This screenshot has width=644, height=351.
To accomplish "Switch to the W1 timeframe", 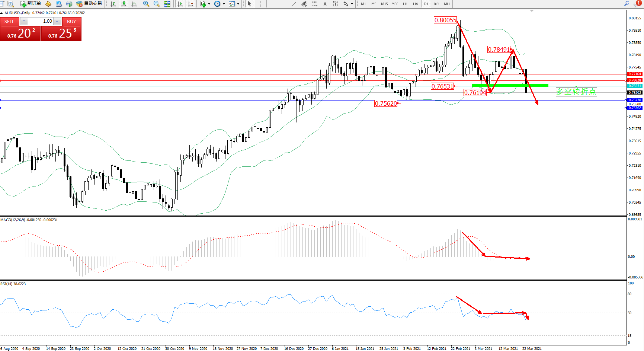I will (x=436, y=4).
